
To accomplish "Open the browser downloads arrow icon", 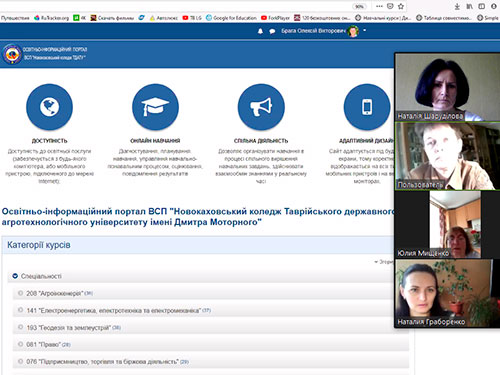I will 457,6.
